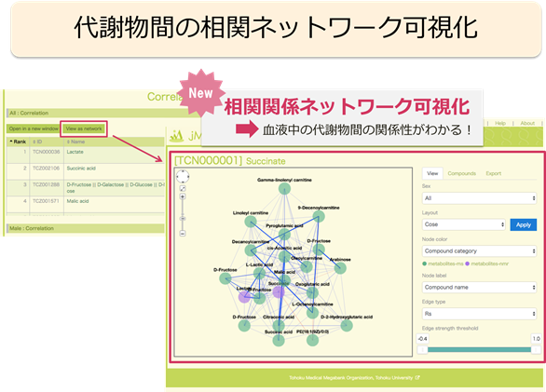Click the [TCN000001] Succinate heading
Image resolution: width=546 pixels, height=392 pixels.
pos(230,161)
